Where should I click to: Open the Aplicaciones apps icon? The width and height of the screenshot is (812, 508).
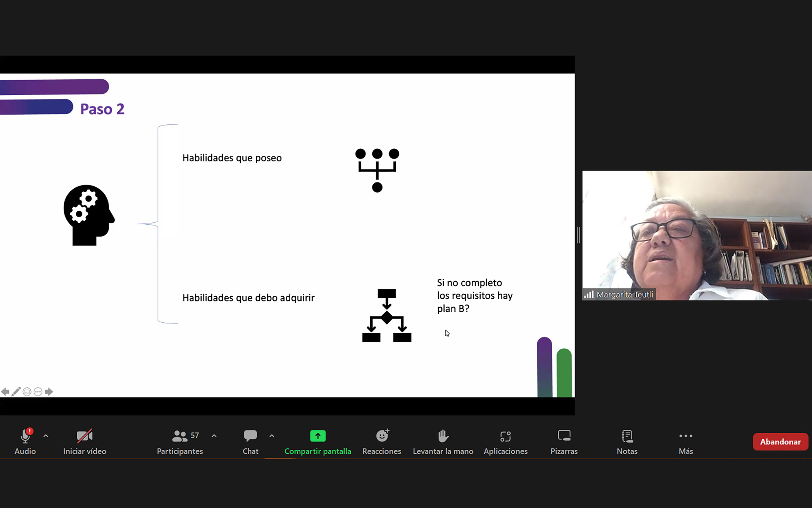point(505,436)
